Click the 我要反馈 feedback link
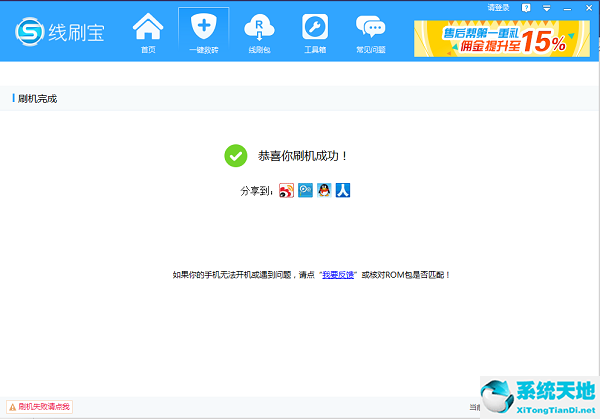Viewport: 600px width, 419px height. (x=338, y=275)
